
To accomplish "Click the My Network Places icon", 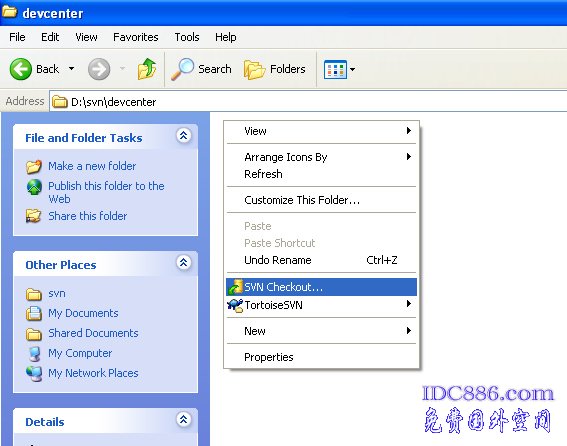I will [x=34, y=373].
